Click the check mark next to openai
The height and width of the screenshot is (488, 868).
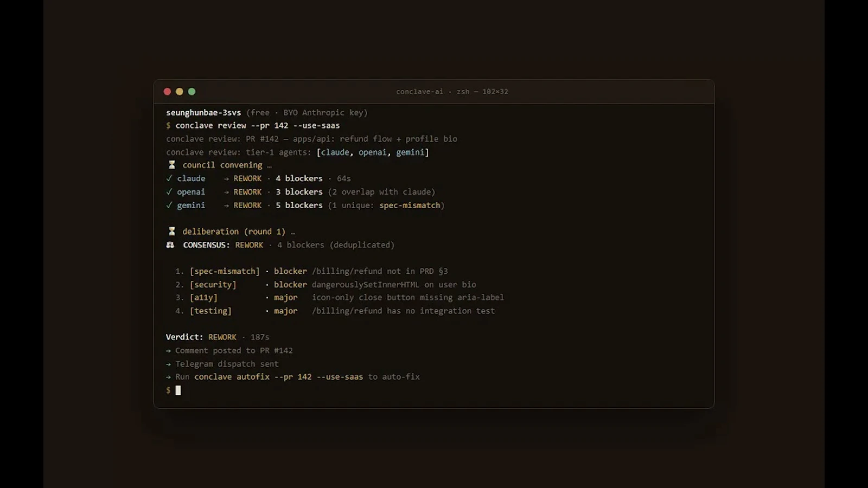(x=169, y=192)
